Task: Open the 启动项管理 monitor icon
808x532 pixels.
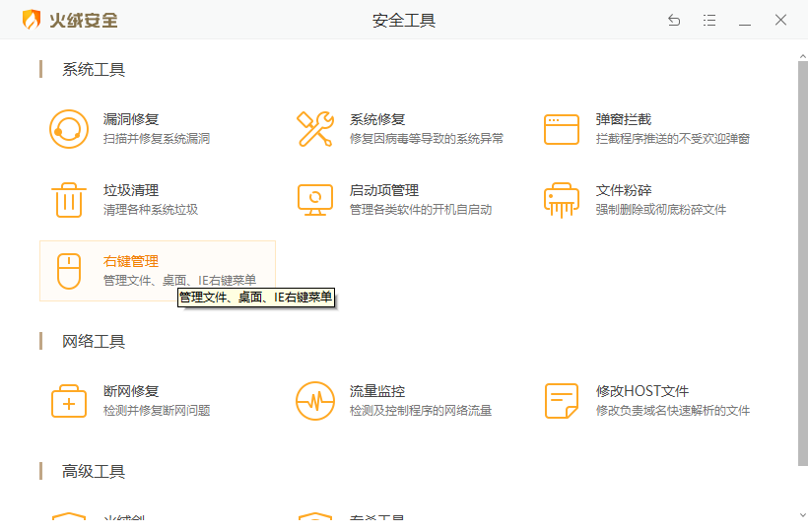Action: pos(315,200)
